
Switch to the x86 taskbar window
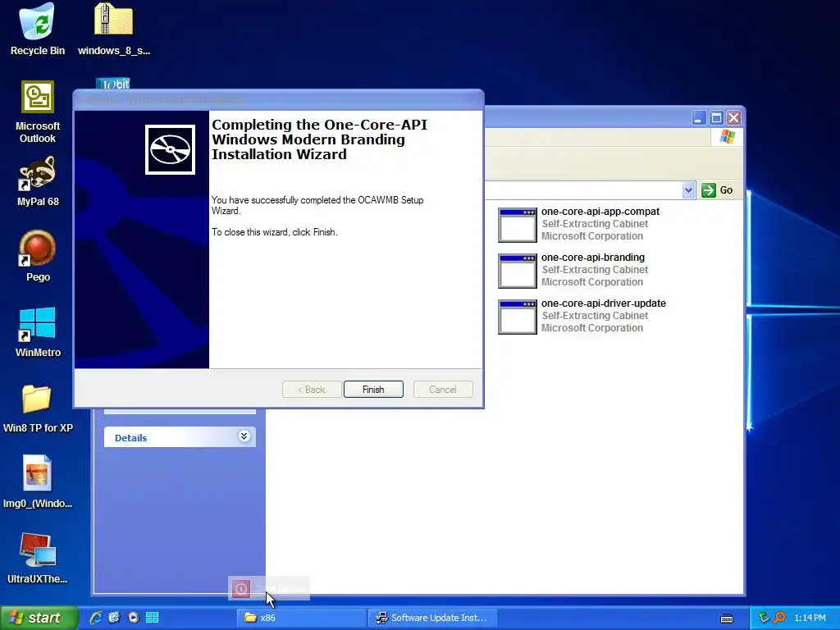point(301,618)
